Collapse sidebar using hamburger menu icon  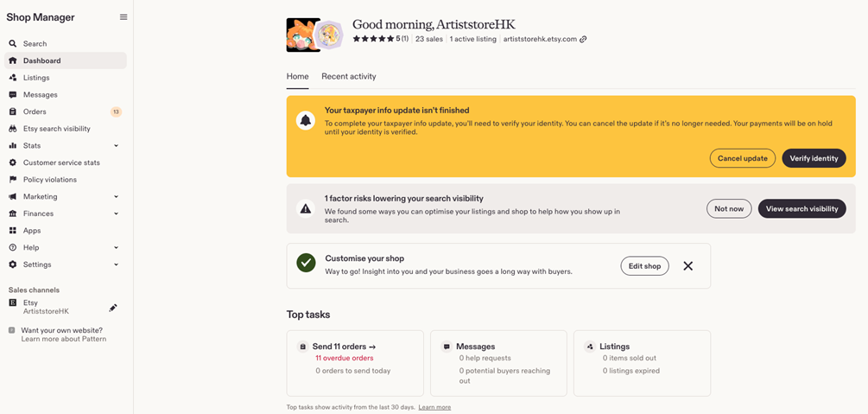[124, 17]
